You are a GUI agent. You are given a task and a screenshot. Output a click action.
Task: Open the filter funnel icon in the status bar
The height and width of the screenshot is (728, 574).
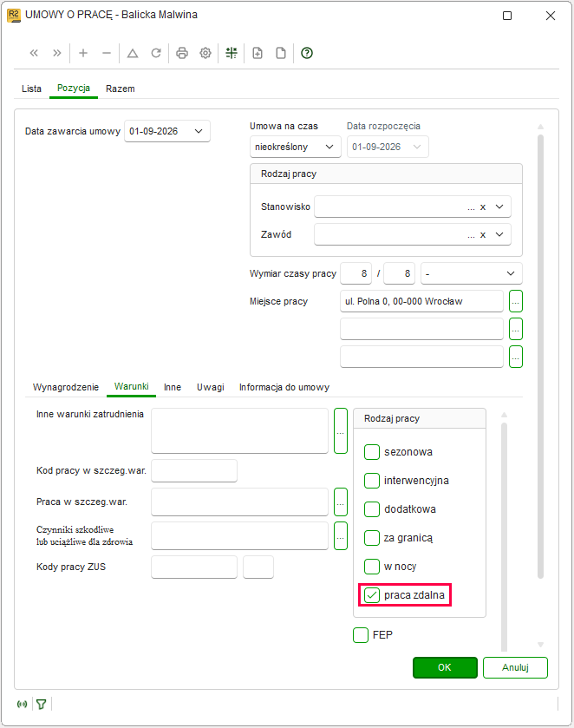[42, 705]
